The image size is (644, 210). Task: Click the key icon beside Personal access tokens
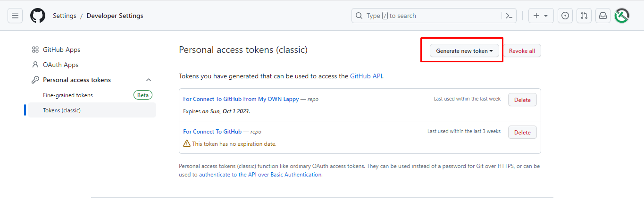tap(35, 80)
